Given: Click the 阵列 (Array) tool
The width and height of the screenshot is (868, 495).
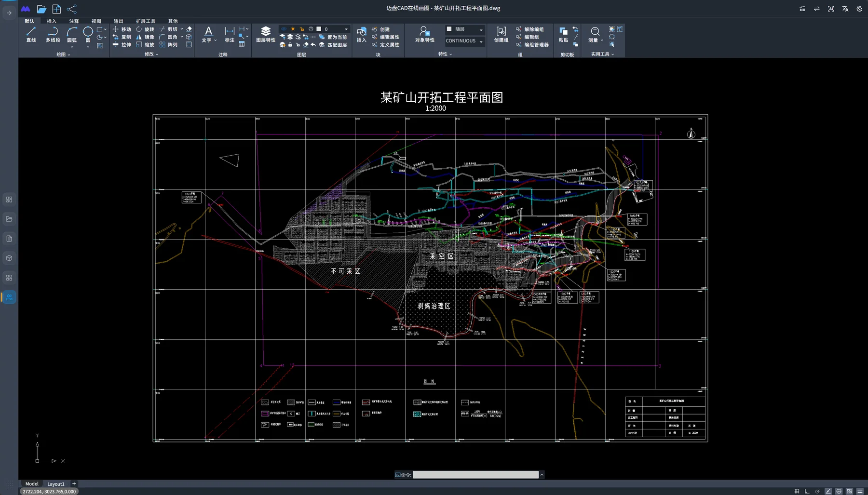Looking at the screenshot, I should (x=168, y=45).
